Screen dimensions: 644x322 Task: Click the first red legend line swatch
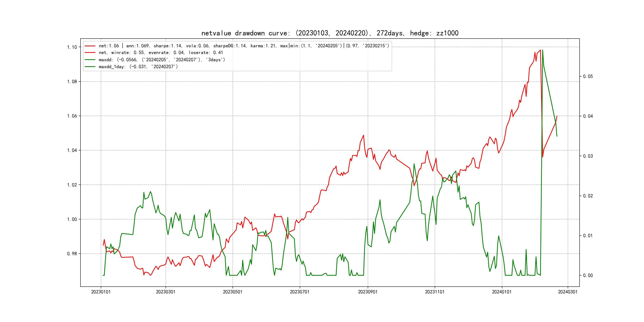pos(90,46)
